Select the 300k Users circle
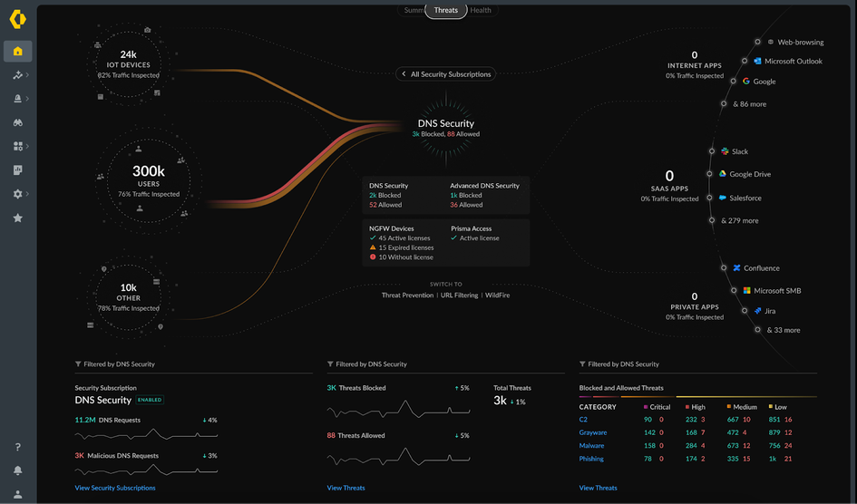857x504 pixels. pos(149,180)
